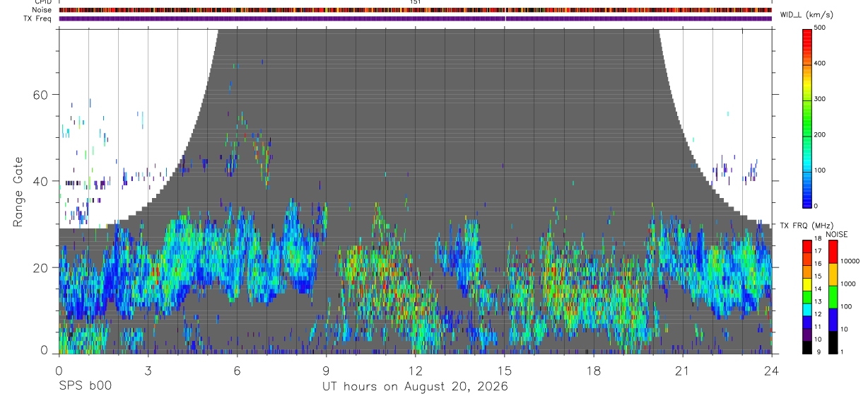The height and width of the screenshot is (401, 868).
Task: Click the red 10000 segment of the NOISE legend
Action: pyautogui.click(x=833, y=252)
